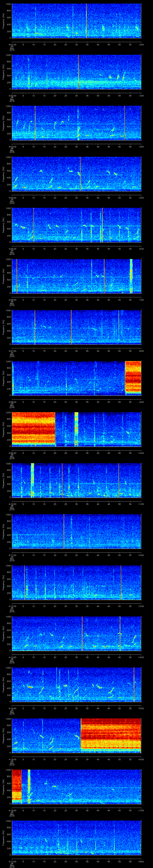
Task: Click 'Frequency (Hz)' axis label of the 4:01:00 panel
Action: (3, 21)
